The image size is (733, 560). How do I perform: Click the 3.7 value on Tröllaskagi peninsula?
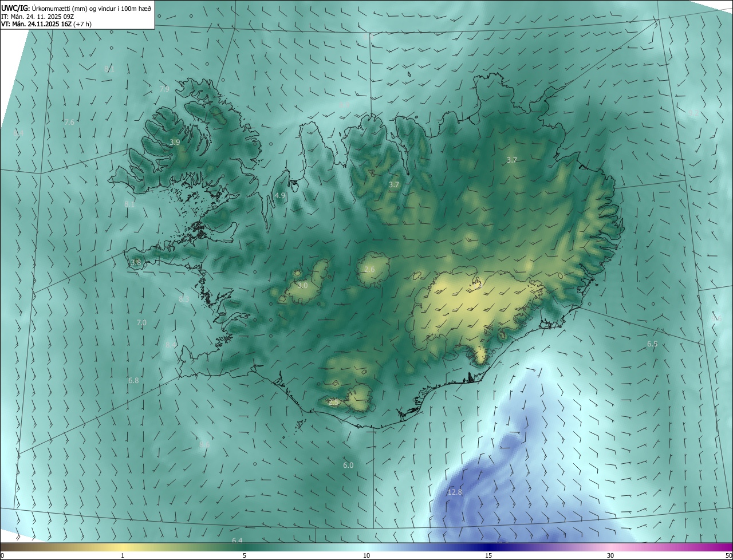point(394,185)
